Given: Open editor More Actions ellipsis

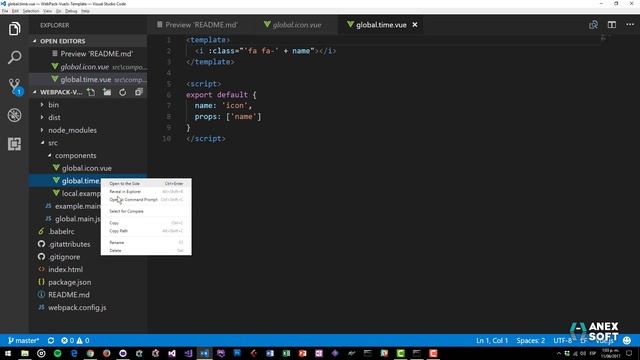Looking at the screenshot, I should [630, 25].
